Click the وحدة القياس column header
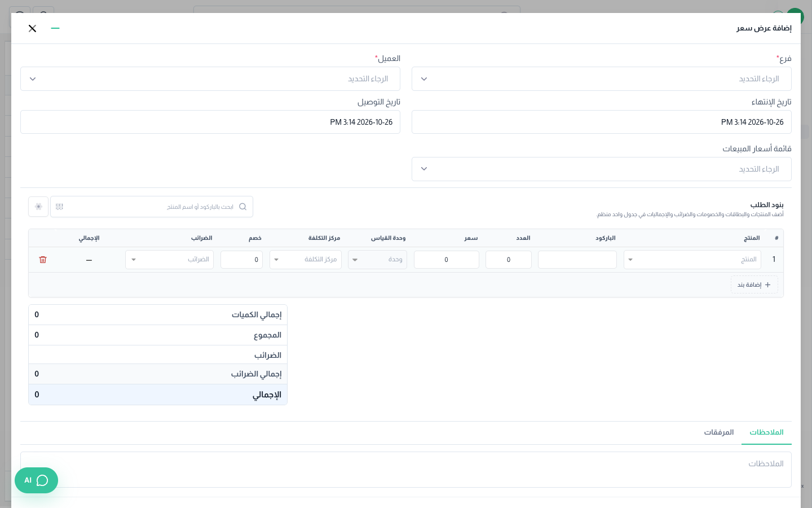 click(389, 238)
